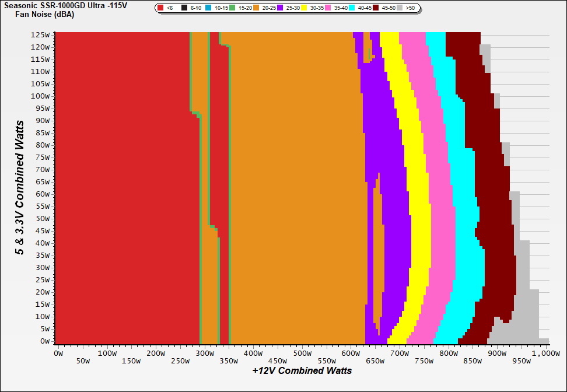
Task: Click the red <6 legend swatch
Action: point(161,8)
